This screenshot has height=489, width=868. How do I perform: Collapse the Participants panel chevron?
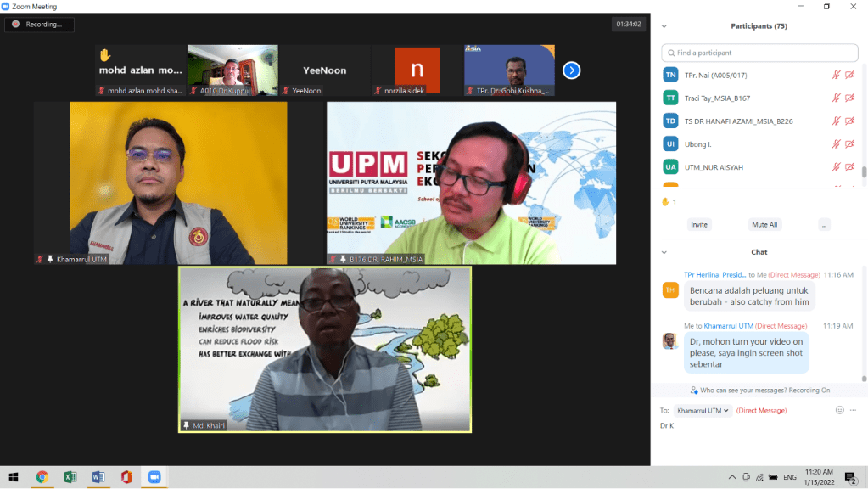(x=664, y=26)
